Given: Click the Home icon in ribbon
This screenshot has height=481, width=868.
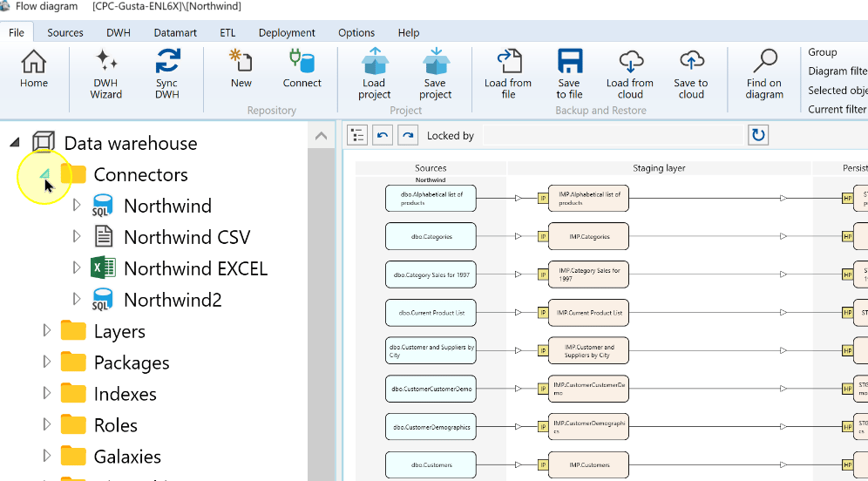Looking at the screenshot, I should (34, 62).
